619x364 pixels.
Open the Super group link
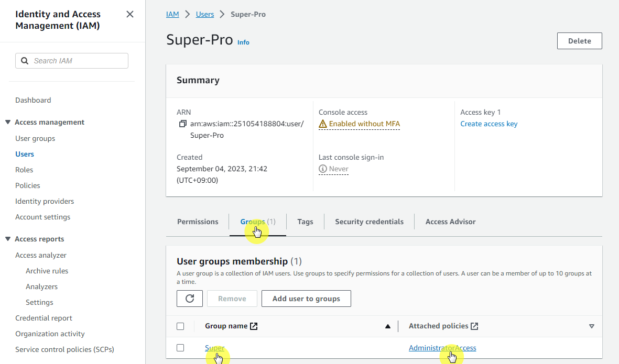(214, 348)
